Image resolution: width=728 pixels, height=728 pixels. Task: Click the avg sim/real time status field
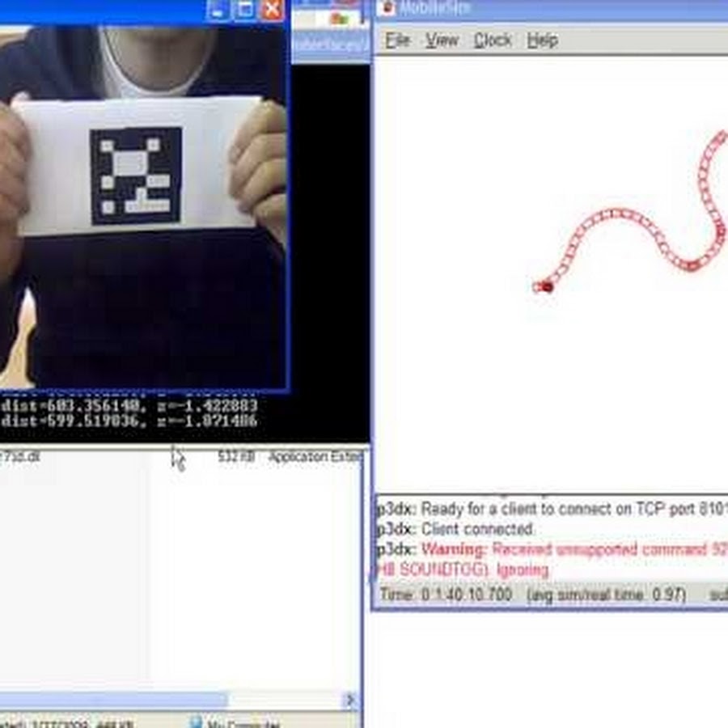tap(605, 595)
